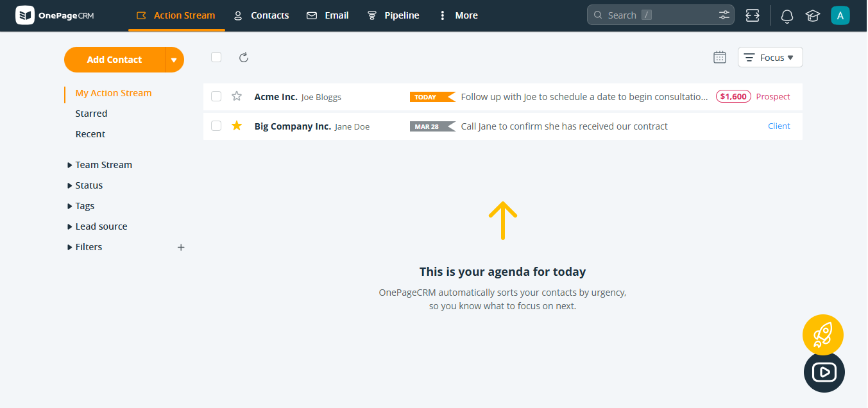Click the Add Contact button
868x408 pixels.
pyautogui.click(x=114, y=60)
